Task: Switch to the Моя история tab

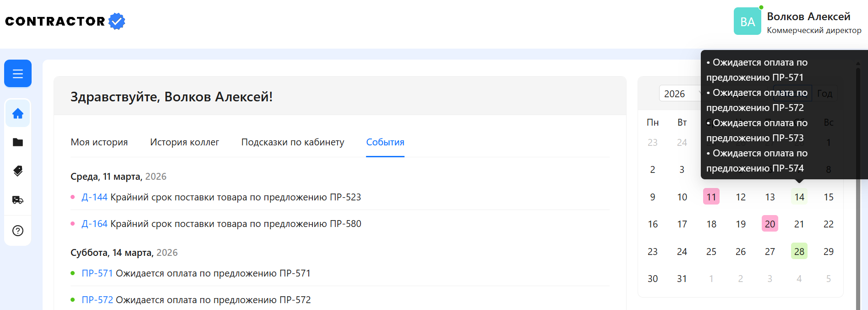Action: [99, 142]
